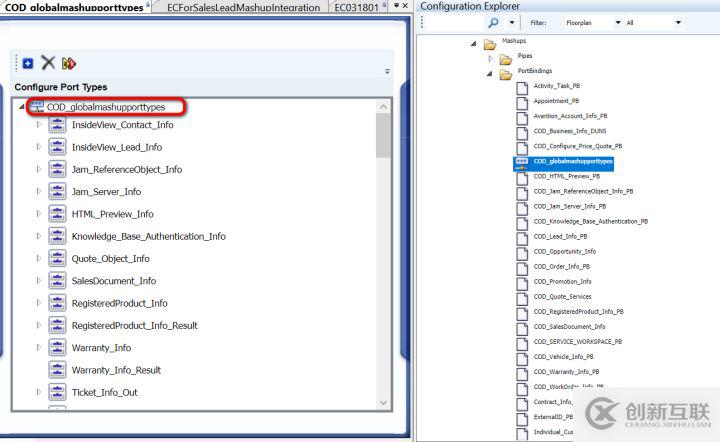Screen dimensions: 720x442
Task: Collapse the COD_globalmashupporttypes root node
Action: pyautogui.click(x=21, y=107)
